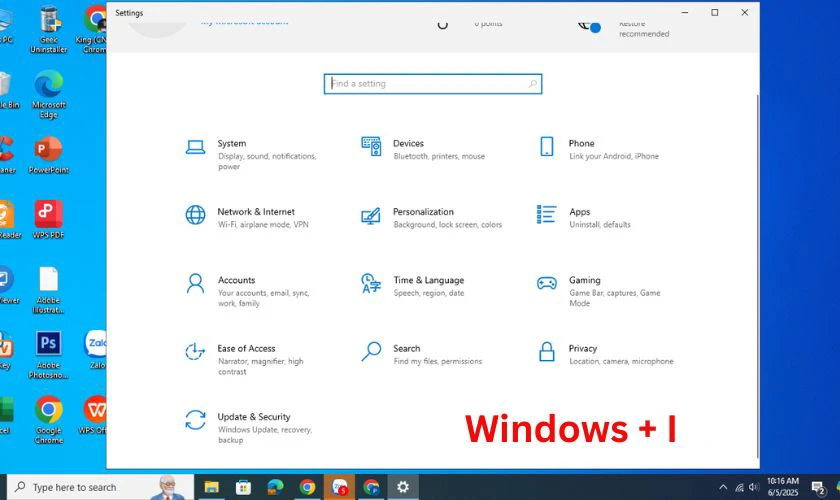The width and height of the screenshot is (840, 500).
Task: Click 'Display, sound, notifications, power' text
Action: coord(267,161)
